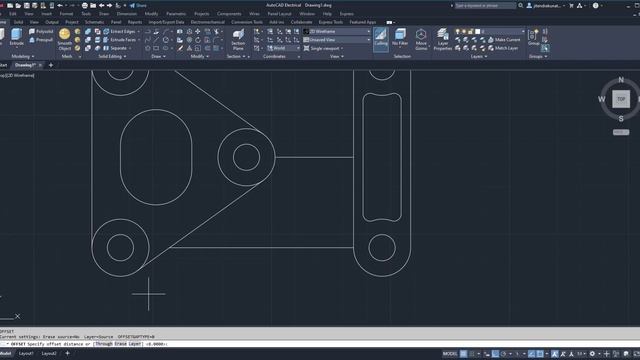
Task: Click the Layer option in command line
Action: (x=135, y=344)
